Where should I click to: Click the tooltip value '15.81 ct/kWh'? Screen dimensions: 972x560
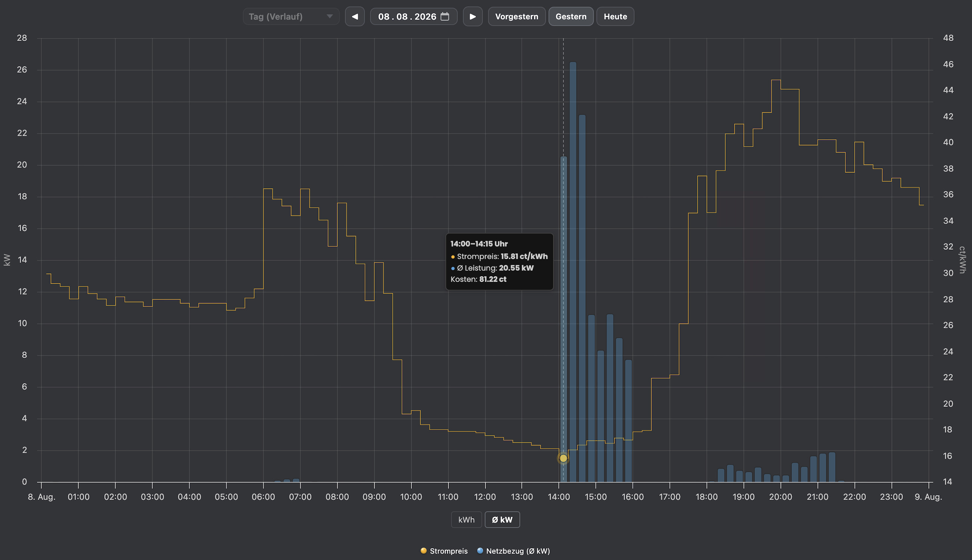click(524, 256)
